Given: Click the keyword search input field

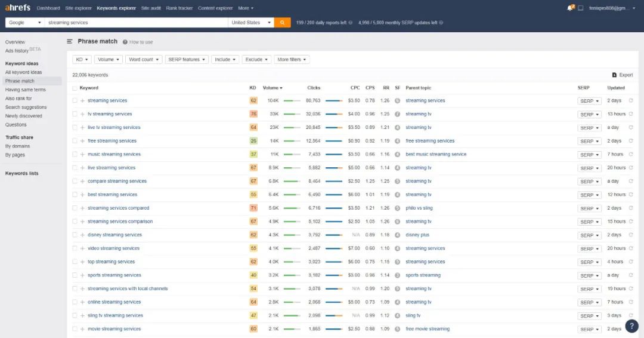Looking at the screenshot, I should pos(136,23).
